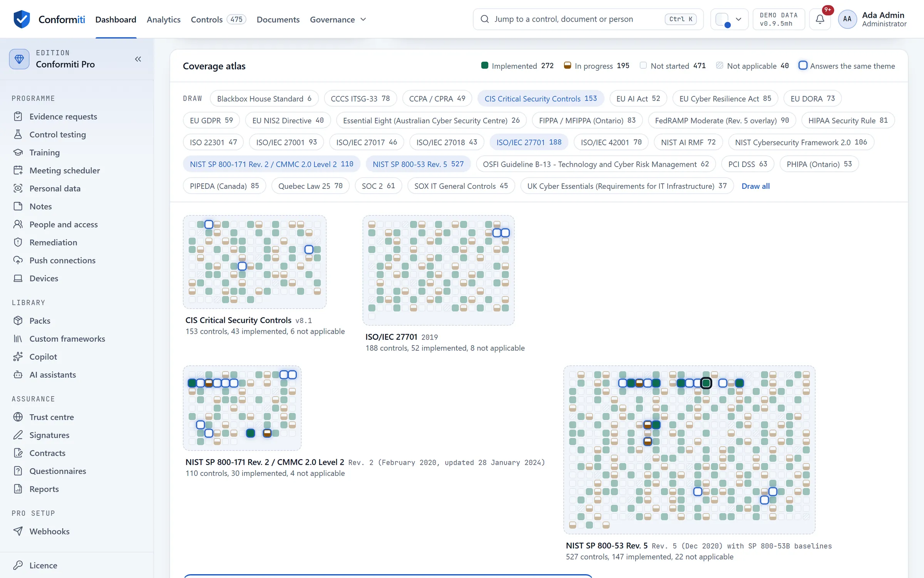The image size is (924, 578).
Task: Open Devices laptop icon
Action: click(x=18, y=278)
